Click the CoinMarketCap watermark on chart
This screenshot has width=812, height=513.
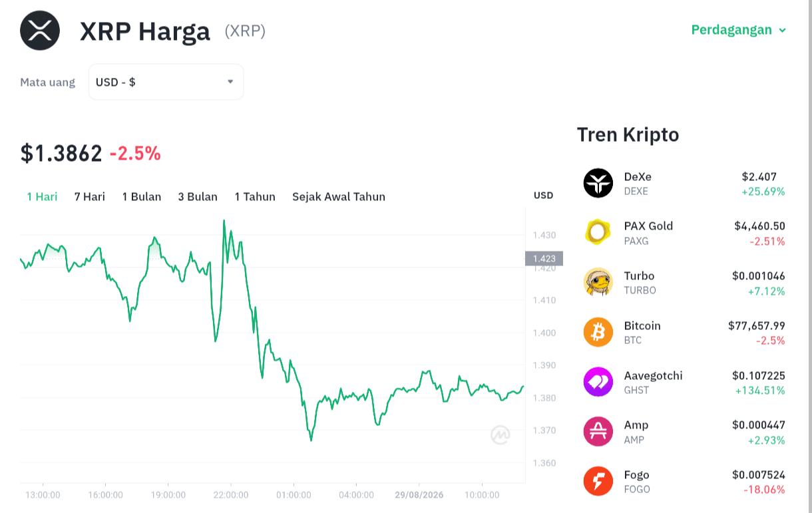coord(501,434)
